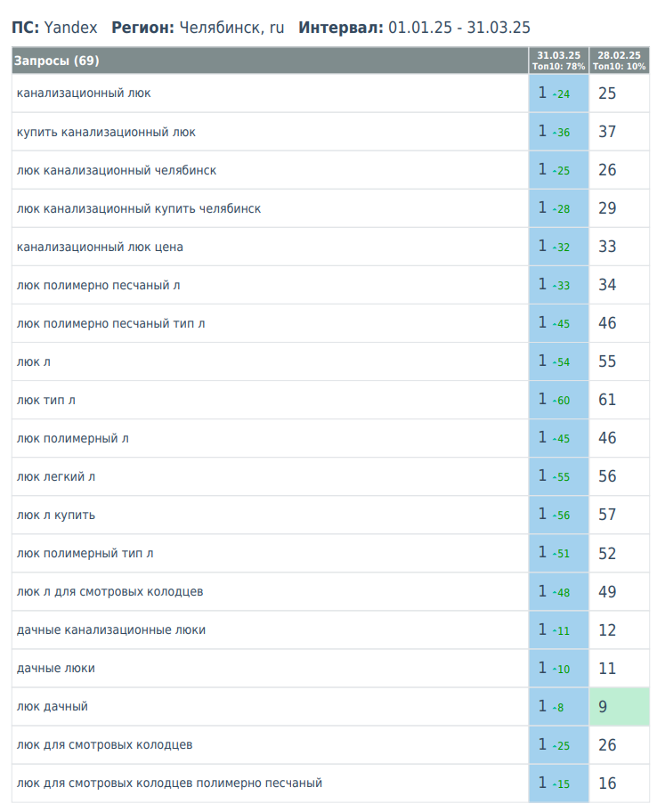The width and height of the screenshot is (657, 812).
Task: Select the "канализационный люк цена" query
Action: pyautogui.click(x=100, y=247)
